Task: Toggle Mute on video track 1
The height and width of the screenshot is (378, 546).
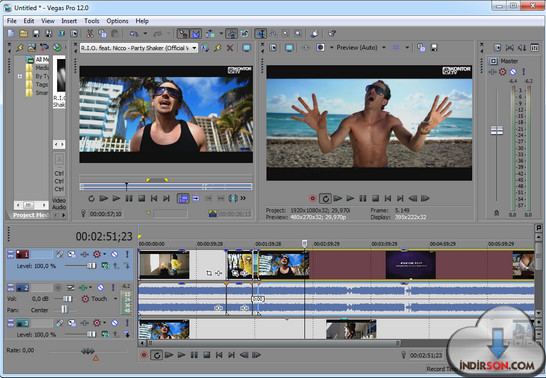Action: 114,254
